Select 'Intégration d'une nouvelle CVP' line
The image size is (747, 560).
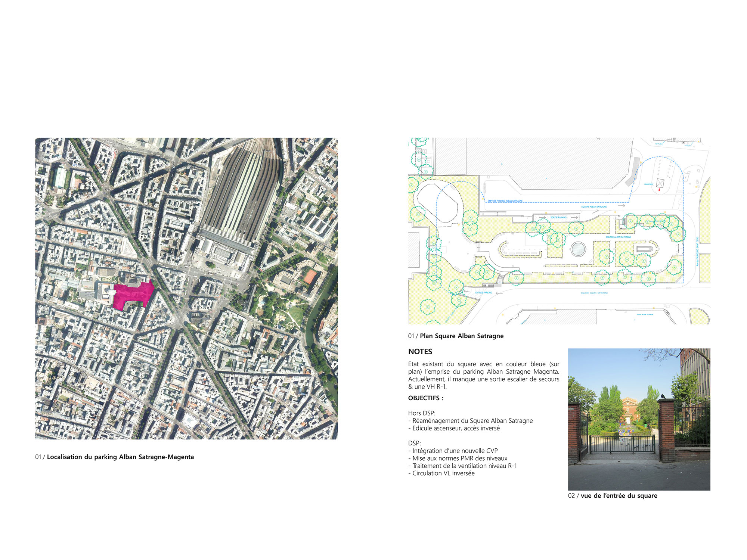pyautogui.click(x=453, y=451)
